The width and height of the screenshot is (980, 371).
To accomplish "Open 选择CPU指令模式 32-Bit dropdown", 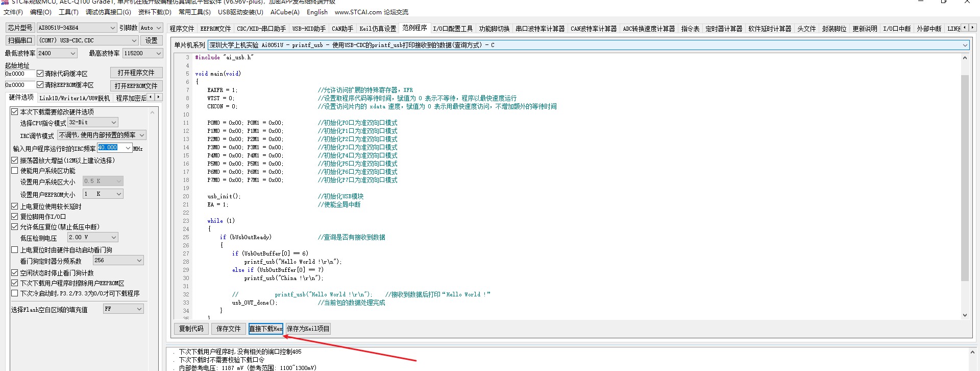I will tap(93, 122).
